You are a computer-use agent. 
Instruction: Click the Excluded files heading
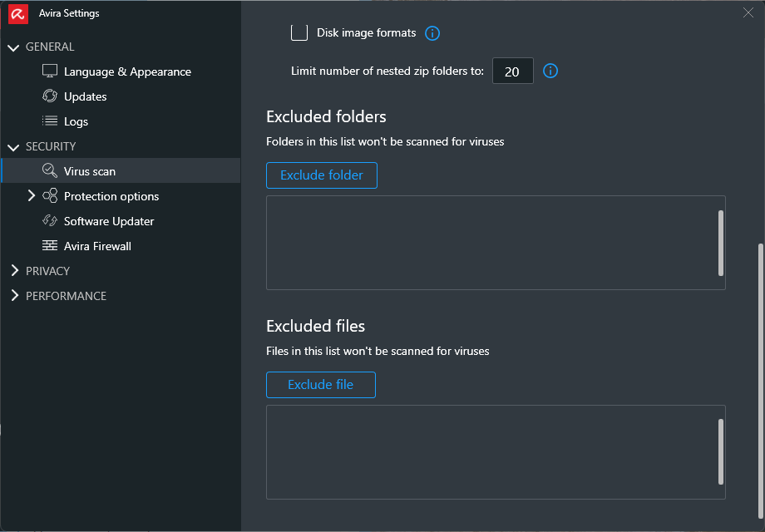pos(315,326)
